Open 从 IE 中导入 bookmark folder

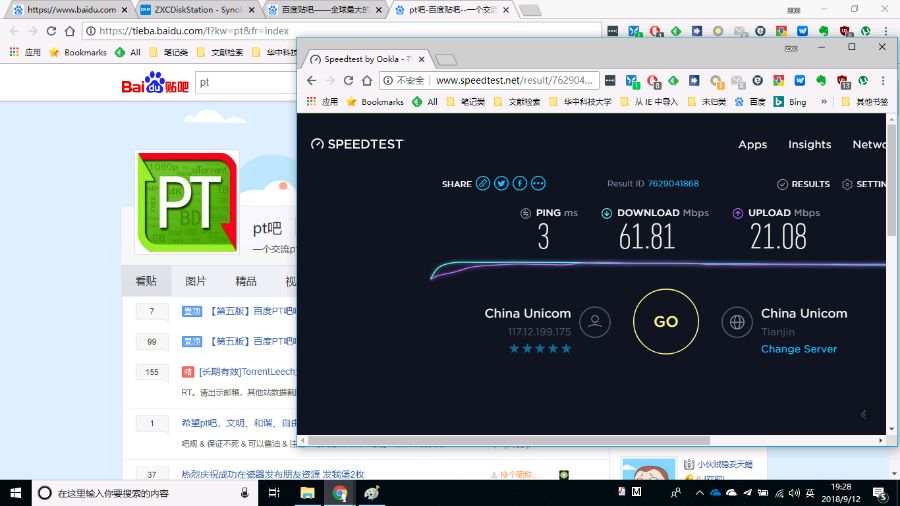(649, 102)
